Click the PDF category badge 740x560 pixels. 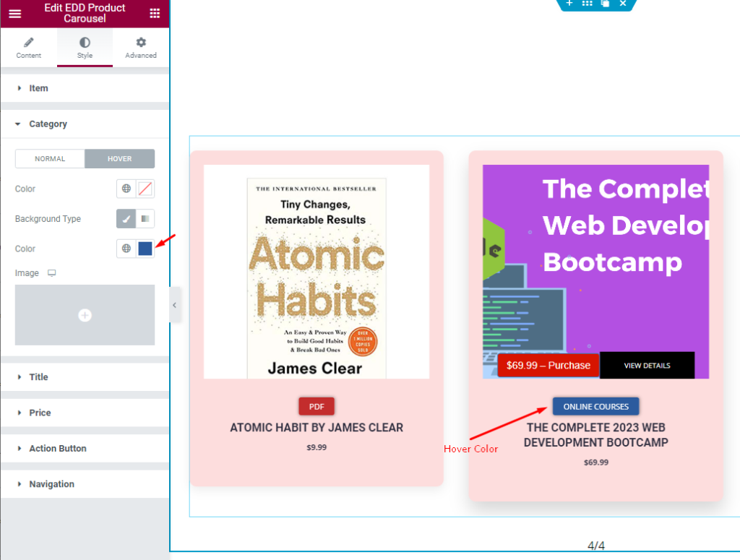click(x=317, y=407)
